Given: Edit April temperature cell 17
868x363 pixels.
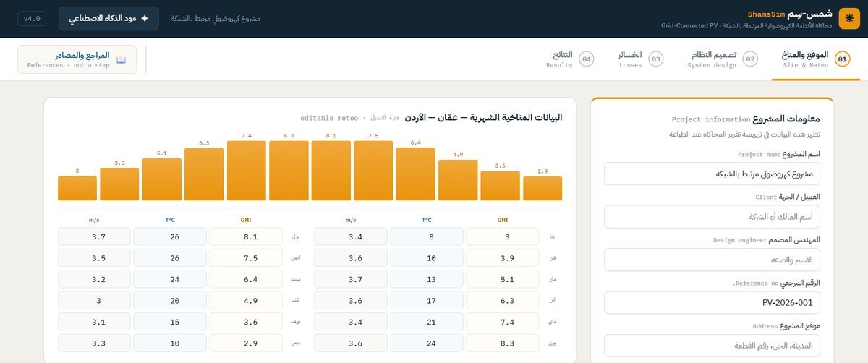Looking at the screenshot, I should coord(426,301).
